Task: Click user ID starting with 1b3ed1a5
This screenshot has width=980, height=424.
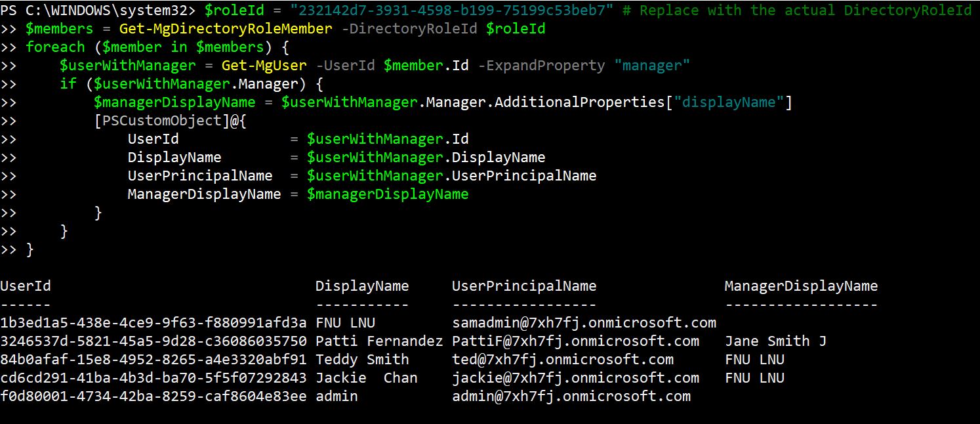Action: [x=153, y=323]
